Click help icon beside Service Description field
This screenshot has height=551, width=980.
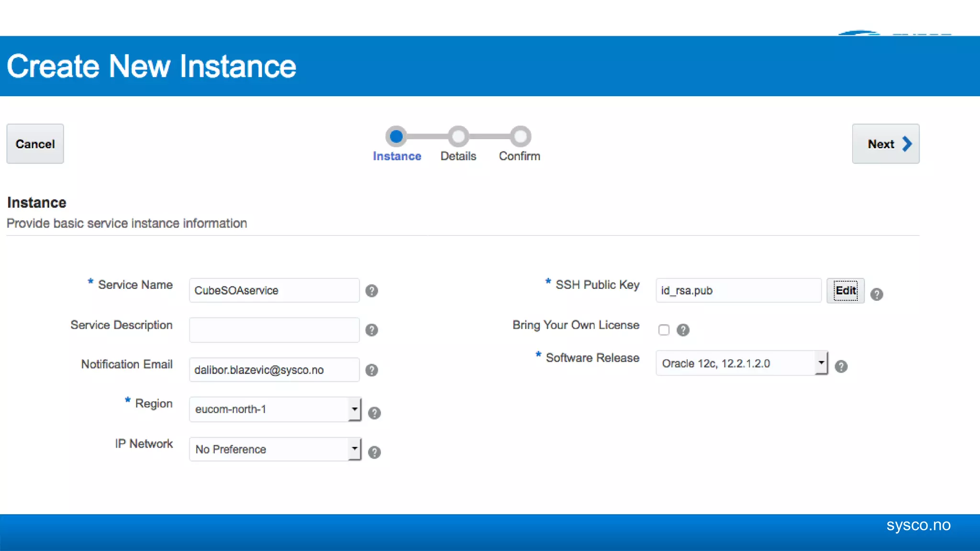click(x=371, y=330)
